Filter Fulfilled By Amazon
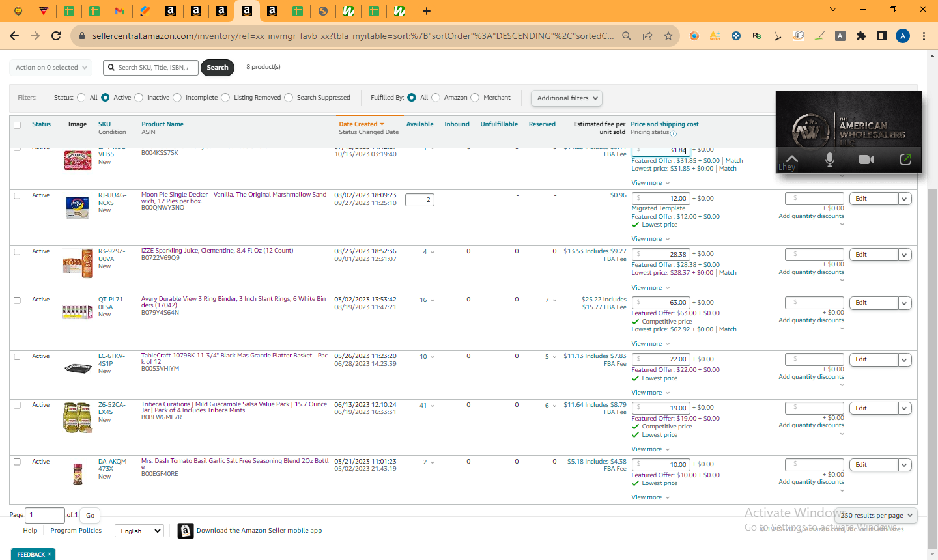Viewport: 938px width, 560px height. (x=436, y=98)
